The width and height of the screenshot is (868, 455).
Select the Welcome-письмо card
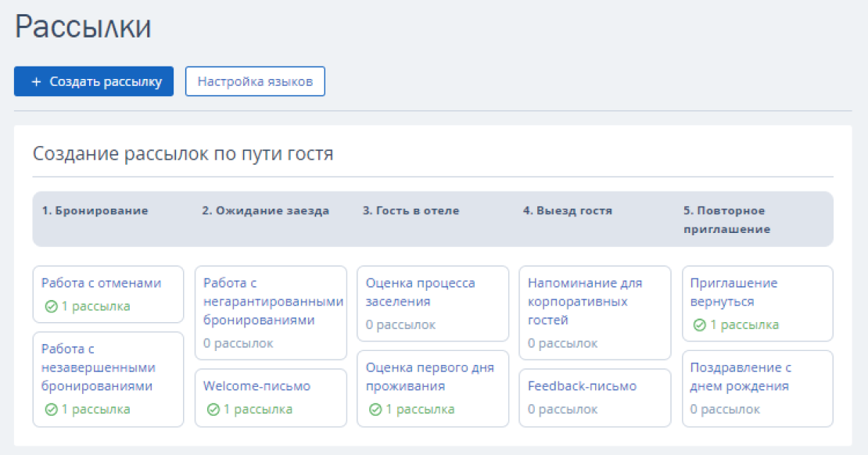pyautogui.click(x=271, y=397)
